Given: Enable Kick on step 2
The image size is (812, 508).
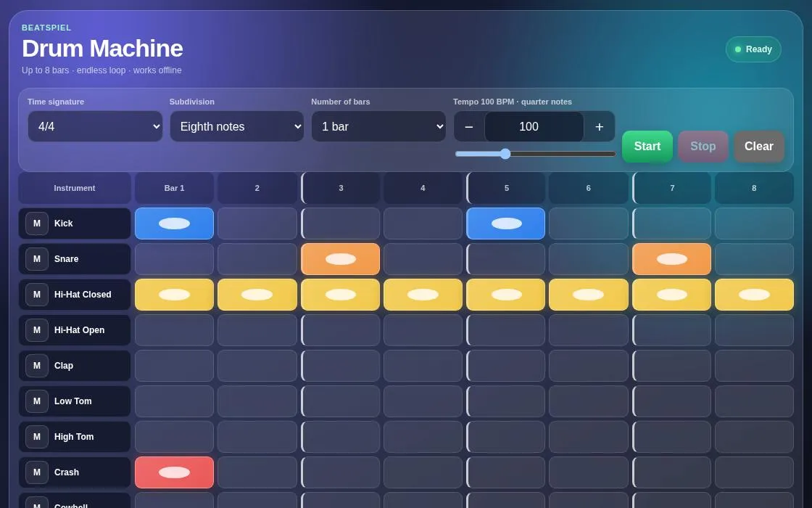Looking at the screenshot, I should [x=257, y=224].
